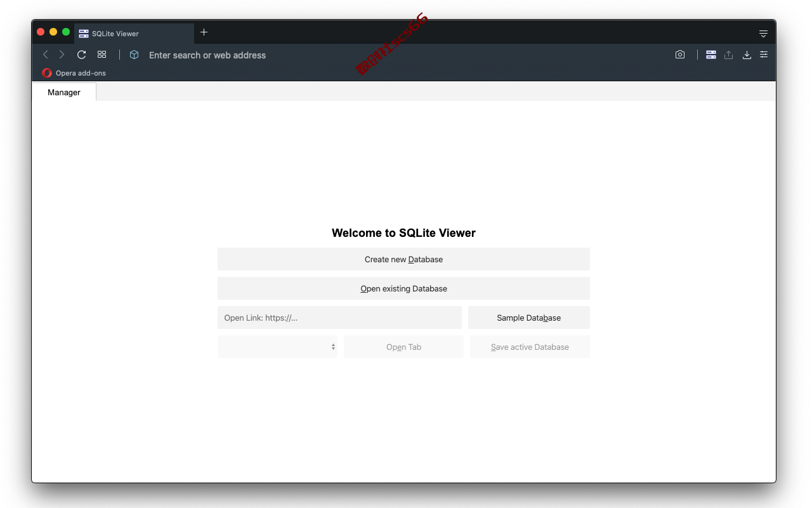This screenshot has height=508, width=812.
Task: Switch to the Manager tab
Action: [64, 92]
